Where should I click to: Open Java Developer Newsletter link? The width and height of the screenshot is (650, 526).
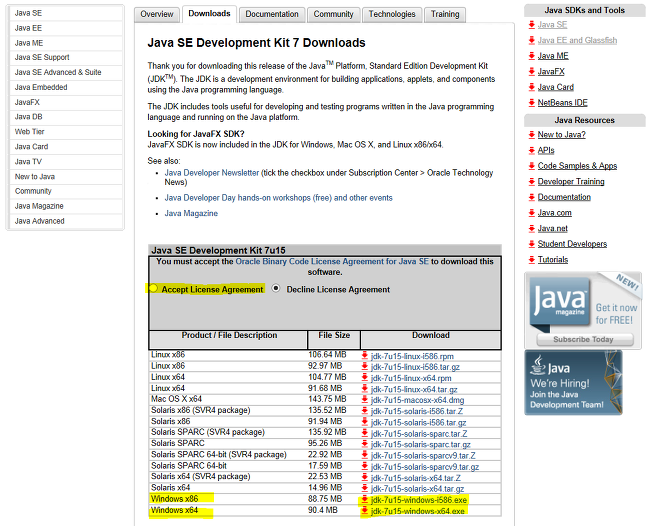tap(212, 173)
